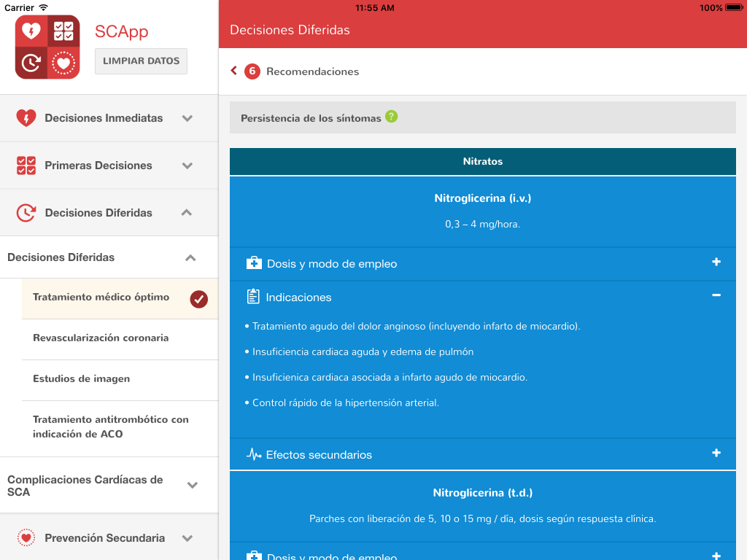The width and height of the screenshot is (747, 560).
Task: Select the Prevención Secundaria heart icon
Action: point(26,537)
